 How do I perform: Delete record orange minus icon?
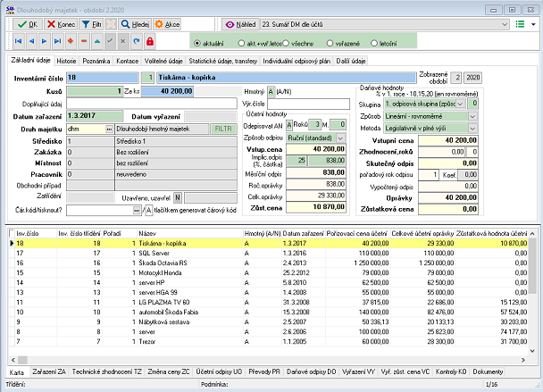coord(84,41)
